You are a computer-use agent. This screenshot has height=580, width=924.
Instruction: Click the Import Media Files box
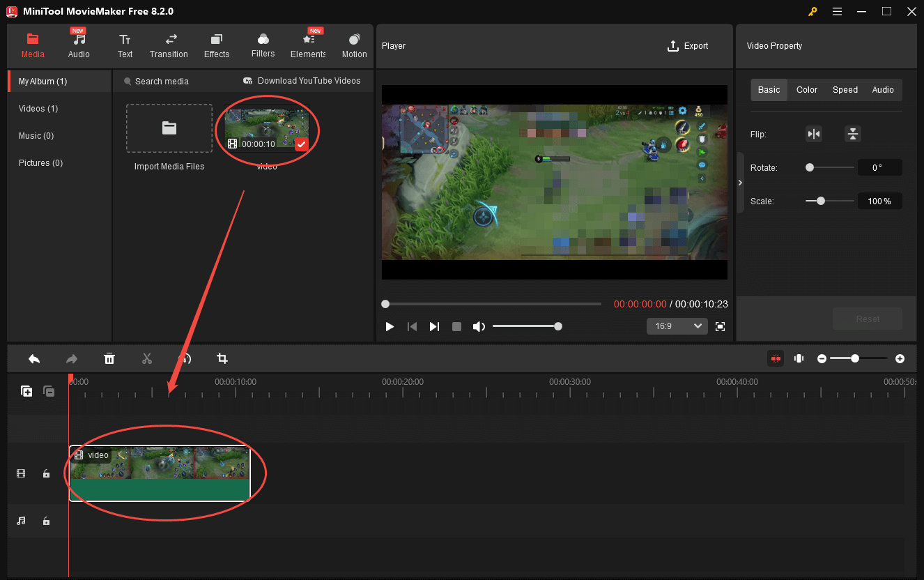[x=169, y=128]
